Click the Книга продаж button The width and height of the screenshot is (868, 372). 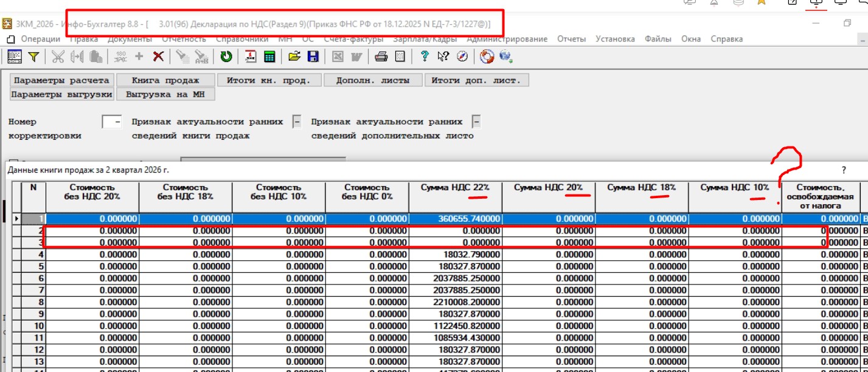(x=166, y=80)
